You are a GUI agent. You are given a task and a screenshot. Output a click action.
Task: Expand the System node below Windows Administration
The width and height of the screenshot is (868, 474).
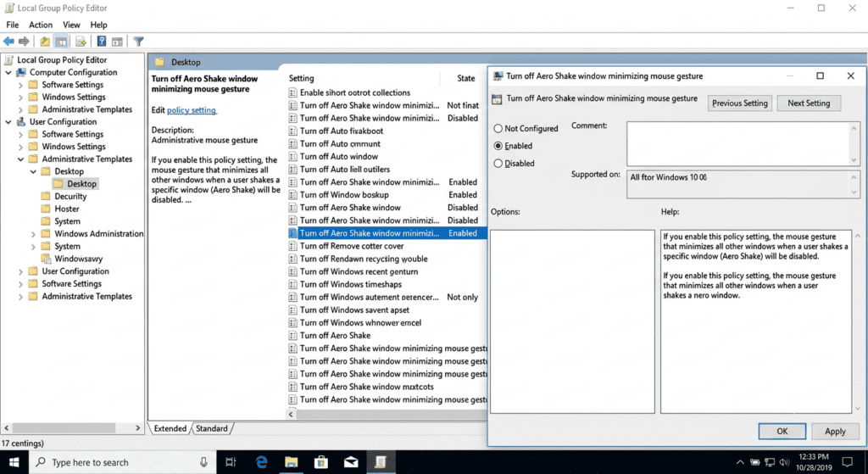[33, 247]
